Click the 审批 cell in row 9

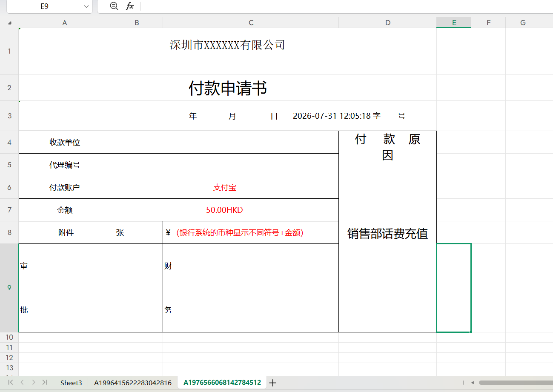coord(91,288)
